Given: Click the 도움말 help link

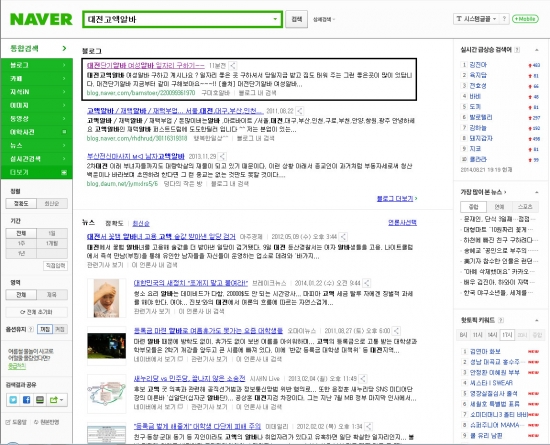Looking at the screenshot, I should coord(16,422).
